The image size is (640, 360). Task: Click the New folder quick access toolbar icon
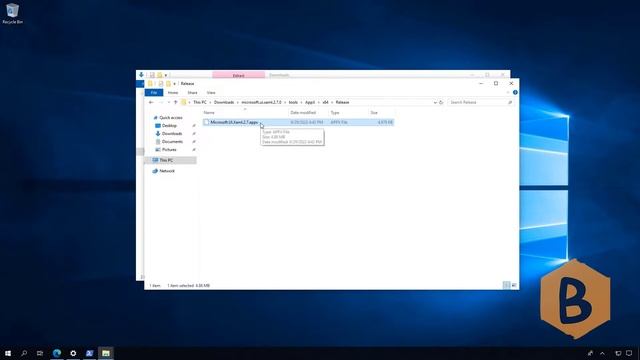[x=168, y=84]
